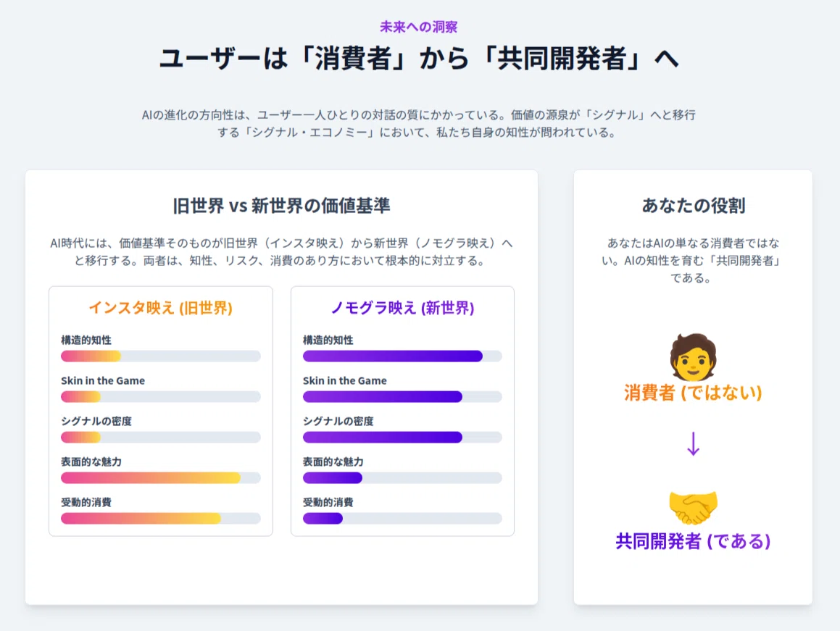The height and width of the screenshot is (631, 840).
Task: Click the old-world 受動的消費 gradient bar
Action: [161, 519]
